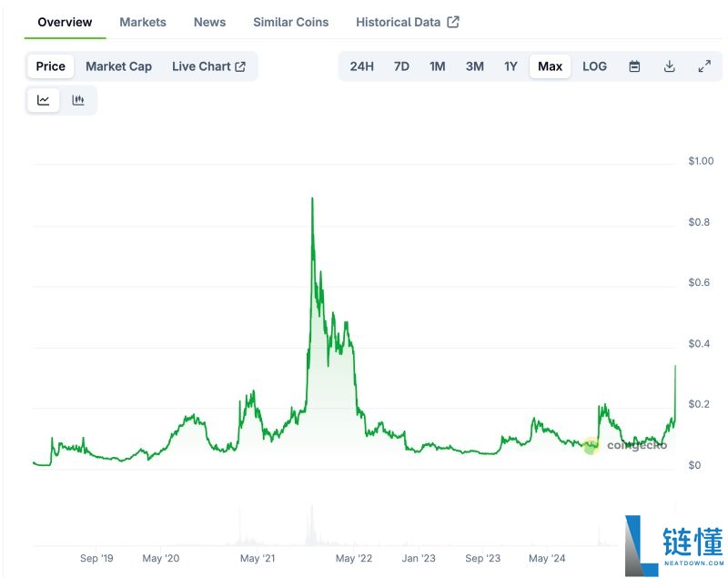Open the Similar Coins tab

click(290, 22)
